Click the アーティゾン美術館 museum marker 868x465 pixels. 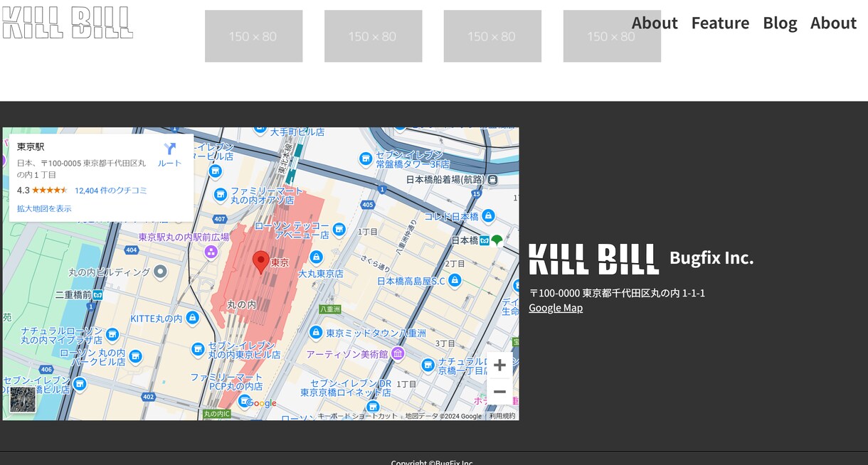point(398,353)
